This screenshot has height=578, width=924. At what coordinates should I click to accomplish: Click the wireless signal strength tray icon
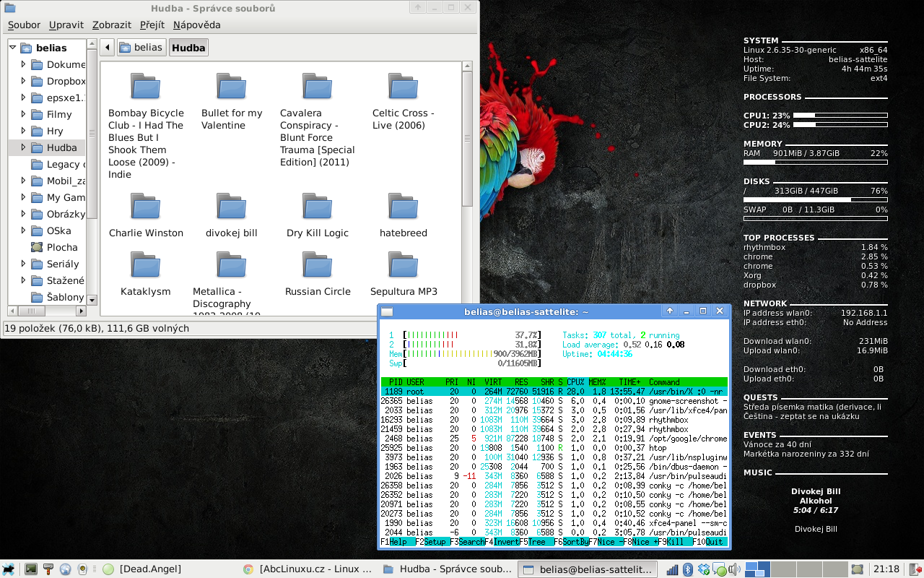(x=673, y=569)
